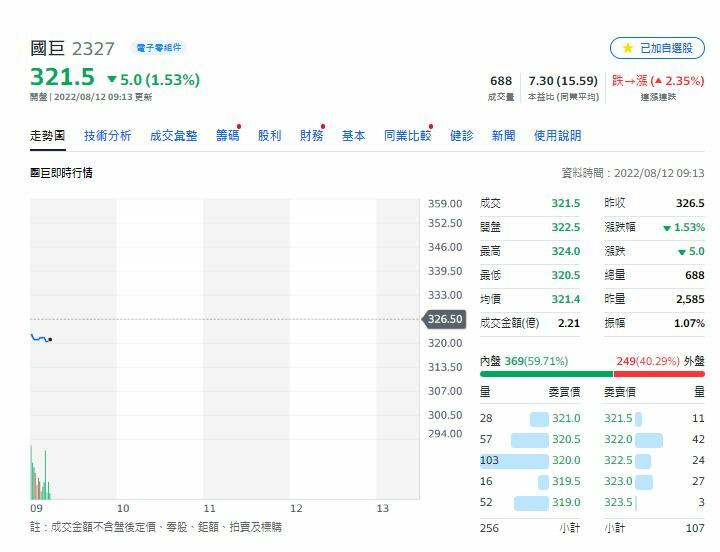Select the 健診 tab
Screen dimensions: 720x552
[x=461, y=136]
